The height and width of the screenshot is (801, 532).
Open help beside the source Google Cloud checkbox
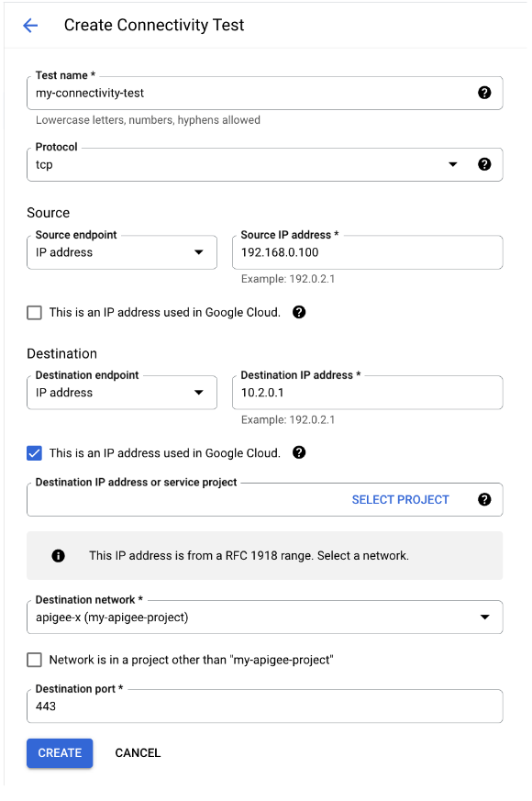pos(299,312)
